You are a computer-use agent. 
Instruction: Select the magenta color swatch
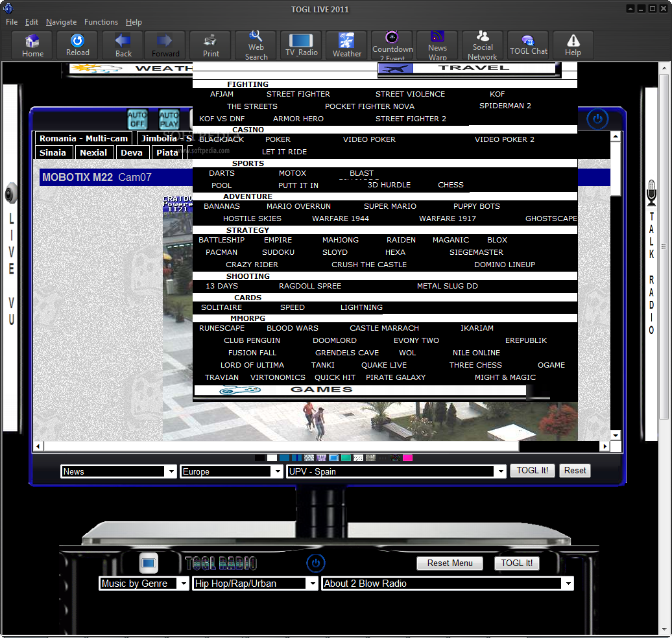[407, 458]
